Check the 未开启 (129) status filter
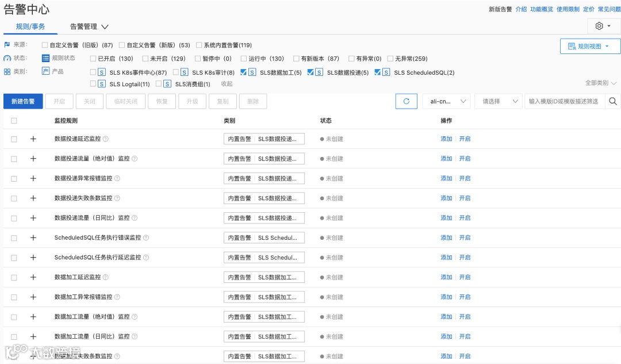This screenshot has height=364, width=621. [x=145, y=59]
